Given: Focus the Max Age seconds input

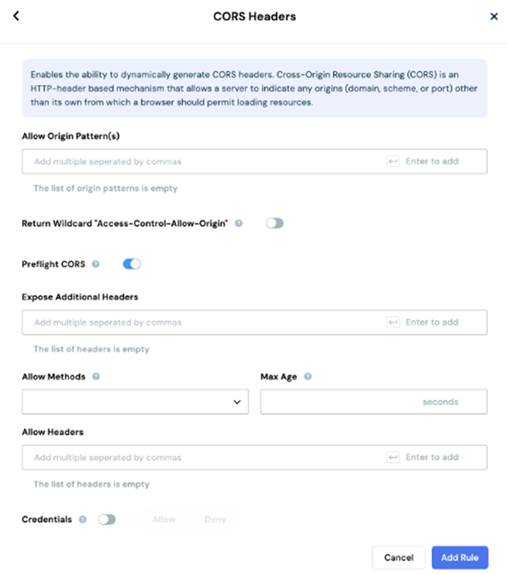Looking at the screenshot, I should [374, 402].
